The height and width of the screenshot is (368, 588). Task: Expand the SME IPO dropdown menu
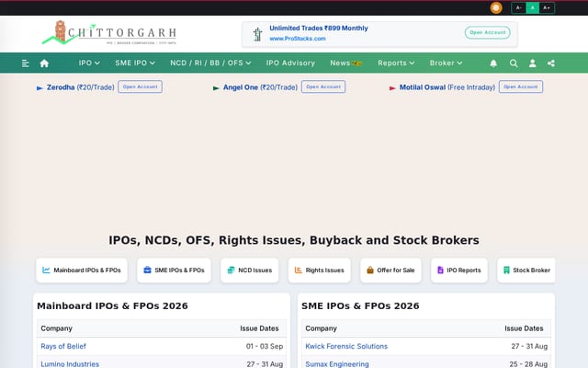click(135, 63)
